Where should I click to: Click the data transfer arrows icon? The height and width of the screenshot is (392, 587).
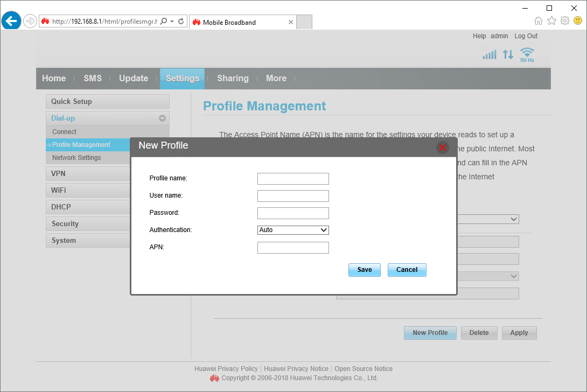click(x=508, y=54)
